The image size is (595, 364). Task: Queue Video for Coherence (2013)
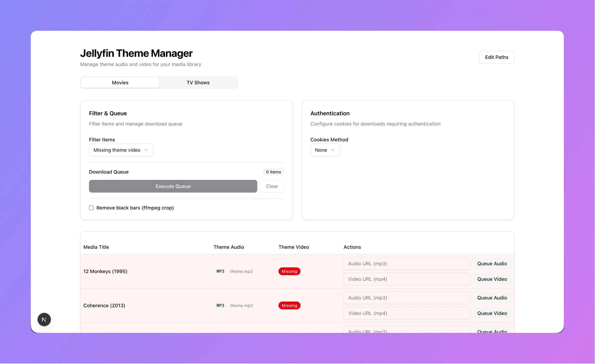coord(492,313)
